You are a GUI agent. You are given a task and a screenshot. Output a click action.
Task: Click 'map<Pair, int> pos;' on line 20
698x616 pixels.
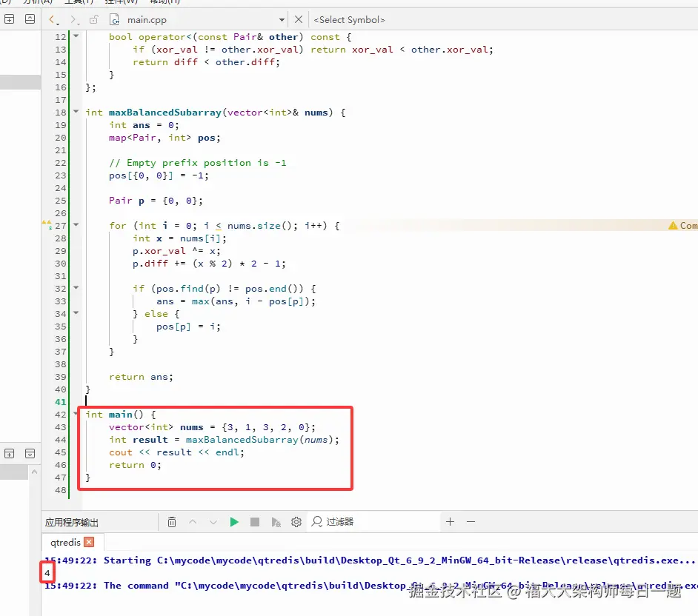(x=164, y=138)
